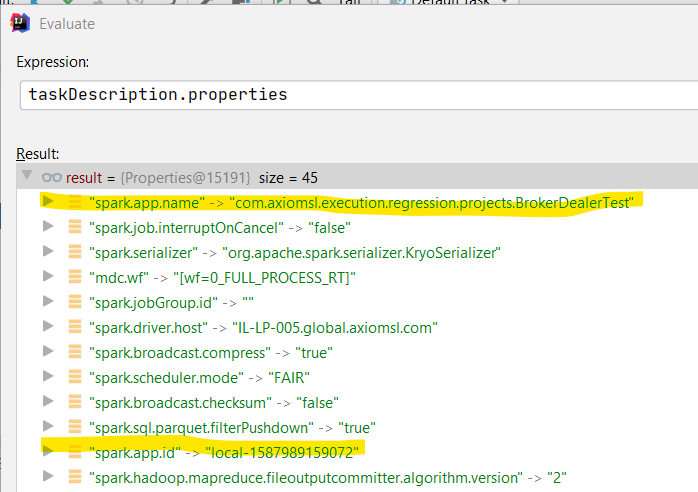Expand the spark.app.id entry
The image size is (698, 492).
[48, 451]
